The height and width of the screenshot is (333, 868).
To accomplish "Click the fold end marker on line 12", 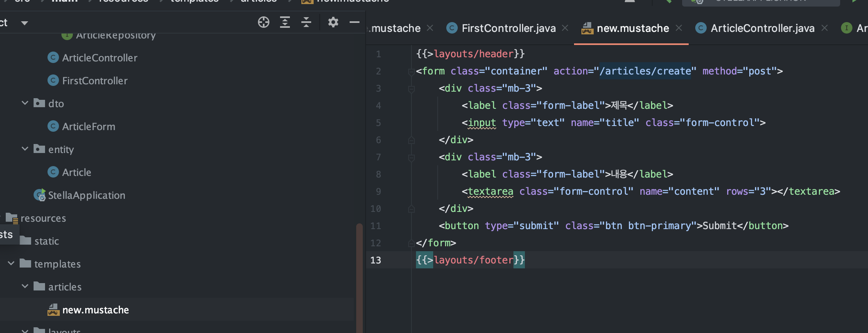I will [411, 243].
